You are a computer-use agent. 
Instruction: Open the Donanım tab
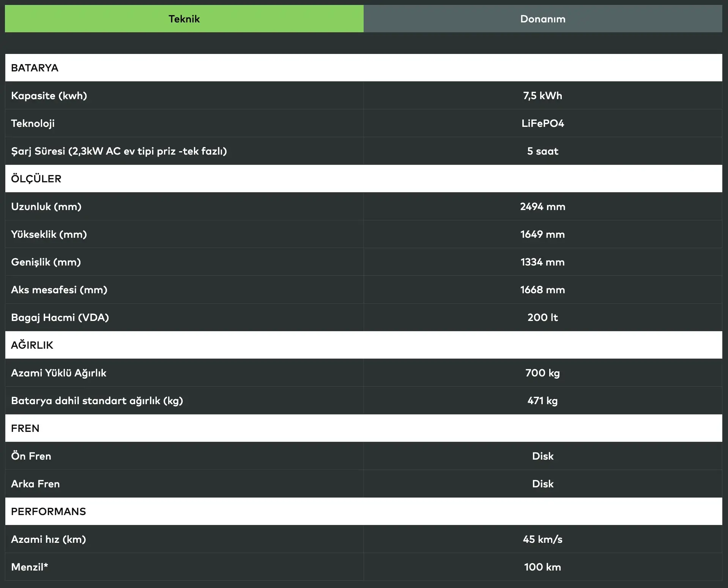point(543,19)
